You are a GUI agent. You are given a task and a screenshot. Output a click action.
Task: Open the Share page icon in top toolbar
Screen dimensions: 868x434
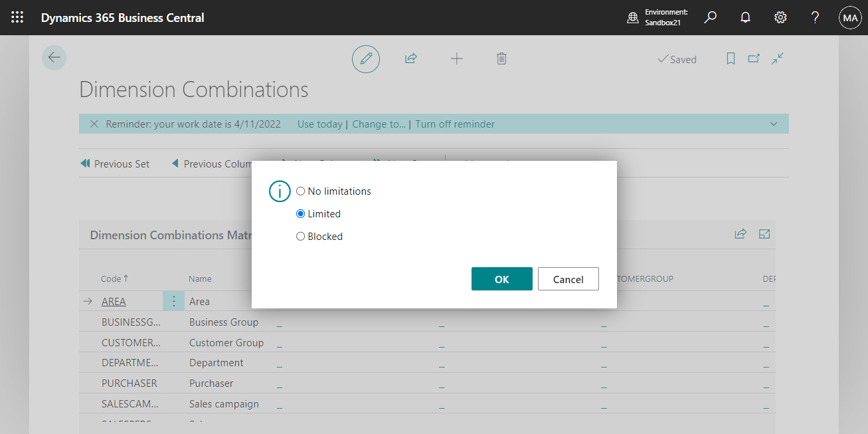click(x=410, y=58)
